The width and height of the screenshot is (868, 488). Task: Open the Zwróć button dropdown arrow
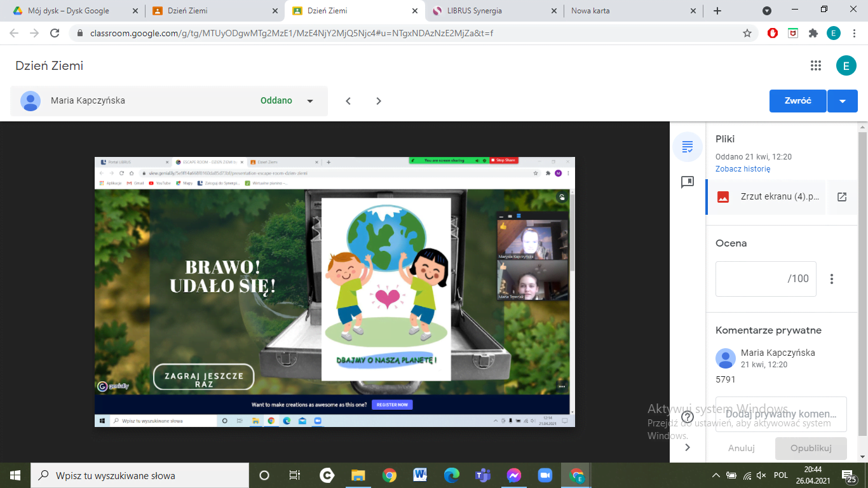[x=843, y=101]
